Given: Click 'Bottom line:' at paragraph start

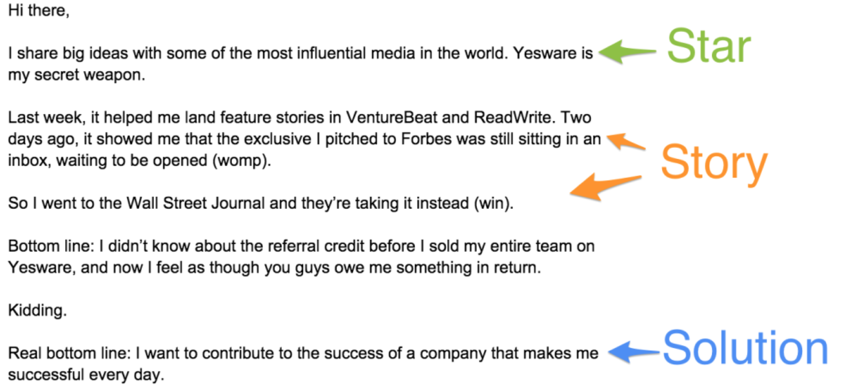Looking at the screenshot, I should pyautogui.click(x=51, y=246).
